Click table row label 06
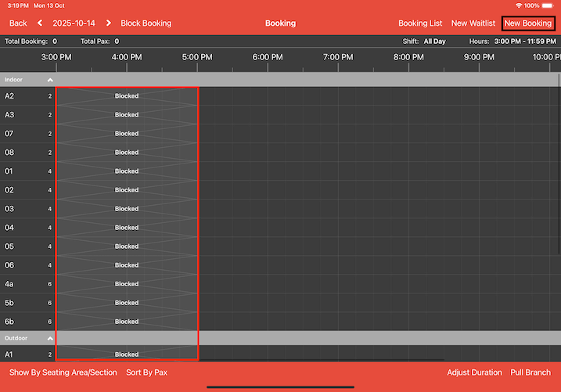This screenshot has width=561, height=392. click(9, 265)
